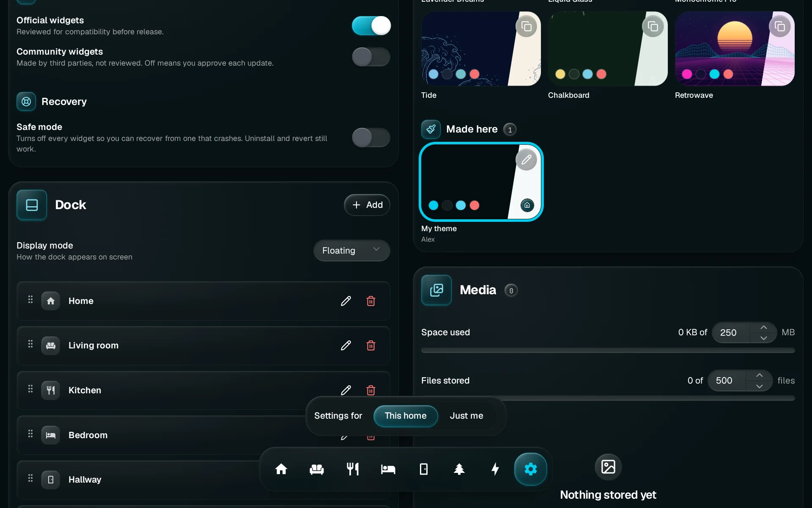Click the Files stored value 500 field
This screenshot has width=812, height=508.
pos(727,381)
